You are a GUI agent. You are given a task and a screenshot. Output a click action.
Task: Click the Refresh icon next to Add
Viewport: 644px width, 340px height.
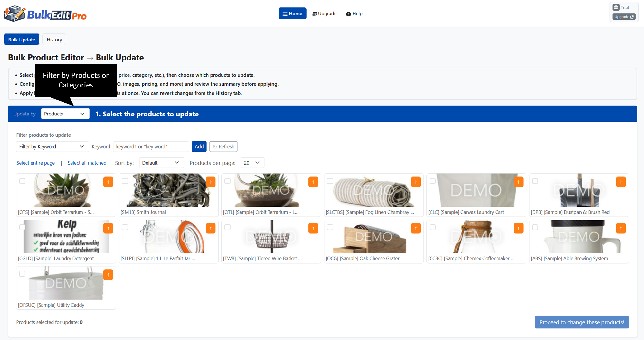tap(215, 146)
